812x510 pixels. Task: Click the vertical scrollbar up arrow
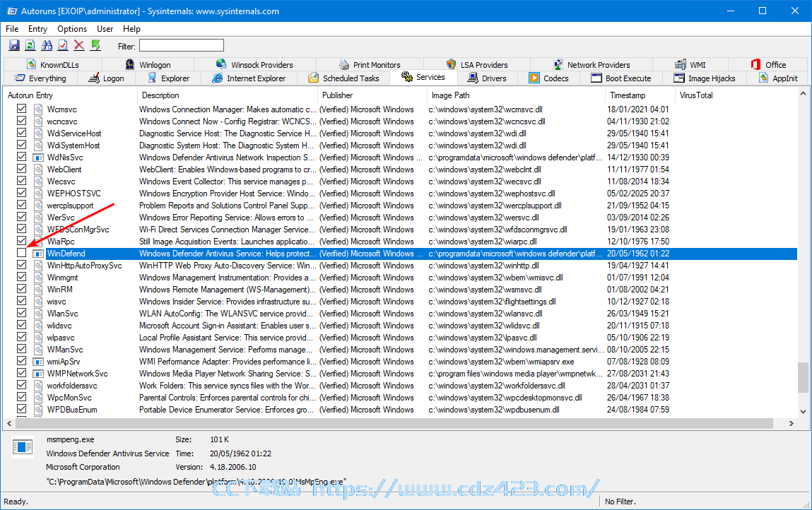point(803,94)
